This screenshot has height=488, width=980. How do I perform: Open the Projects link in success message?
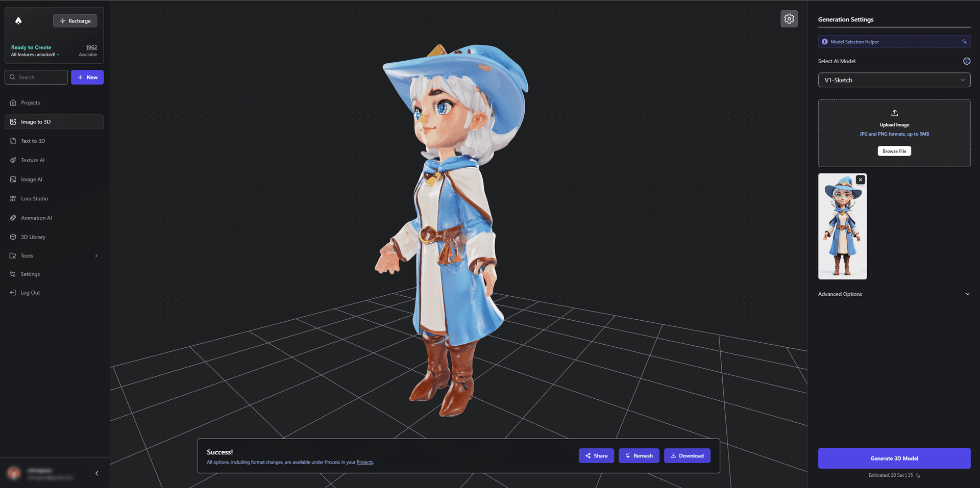pos(364,462)
